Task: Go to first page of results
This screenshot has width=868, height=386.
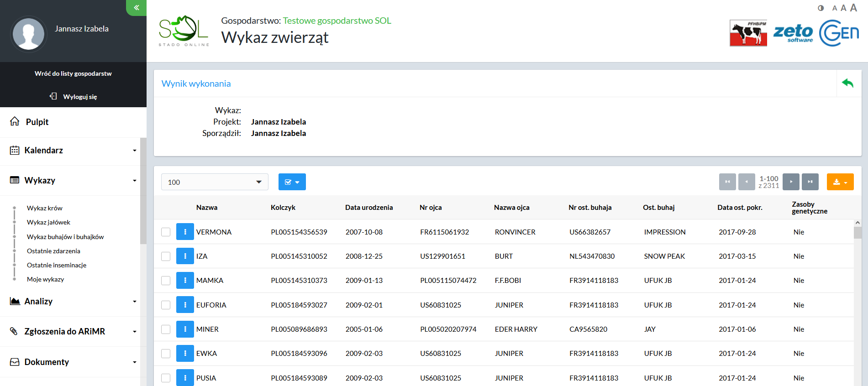Action: 727,182
